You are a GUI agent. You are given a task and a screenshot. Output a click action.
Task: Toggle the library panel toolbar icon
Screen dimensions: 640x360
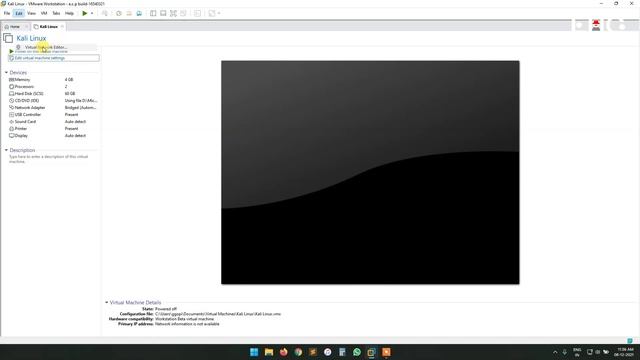(x=153, y=13)
